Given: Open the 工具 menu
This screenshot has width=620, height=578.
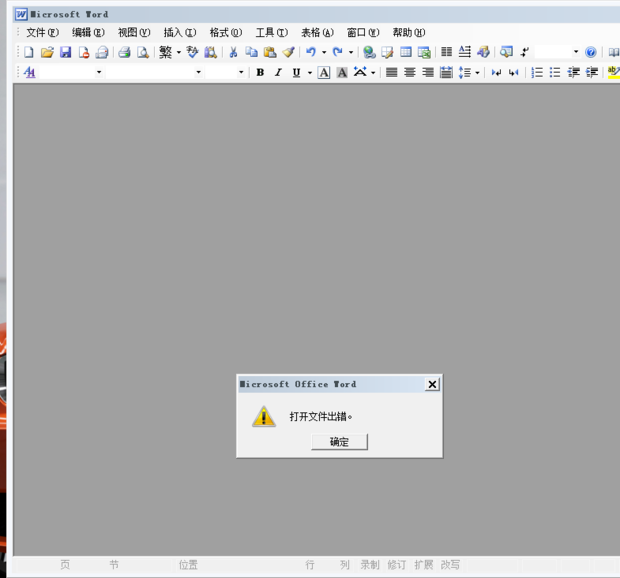Looking at the screenshot, I should [272, 32].
